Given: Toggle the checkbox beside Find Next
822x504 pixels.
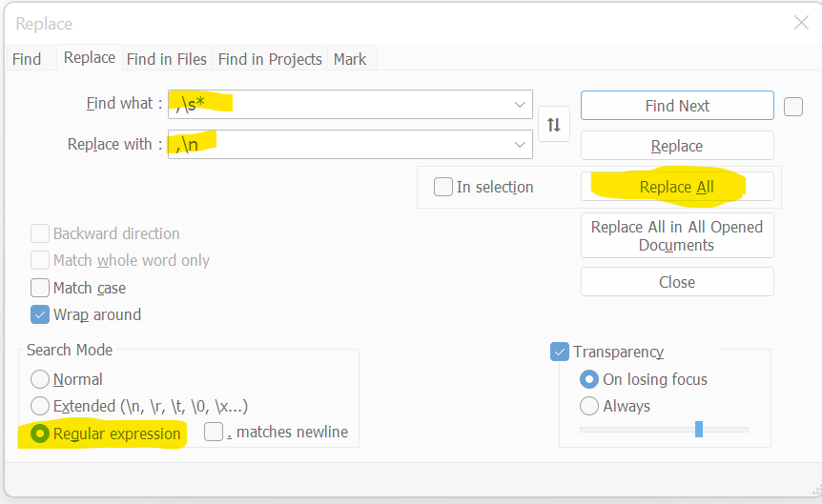Looking at the screenshot, I should click(x=793, y=107).
